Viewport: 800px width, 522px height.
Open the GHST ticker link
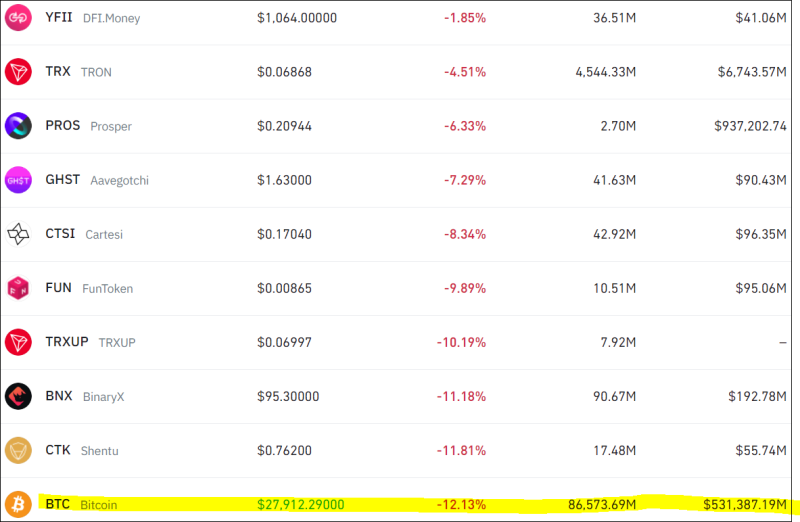pyautogui.click(x=63, y=180)
